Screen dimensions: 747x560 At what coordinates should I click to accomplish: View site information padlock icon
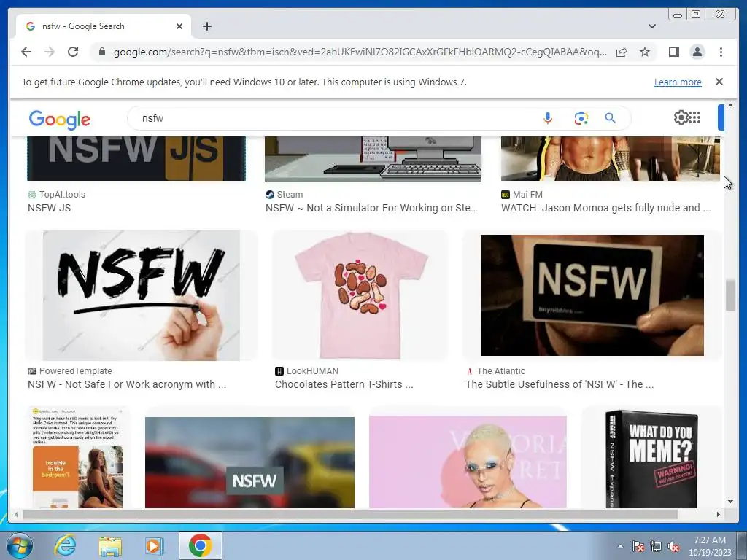(101, 52)
